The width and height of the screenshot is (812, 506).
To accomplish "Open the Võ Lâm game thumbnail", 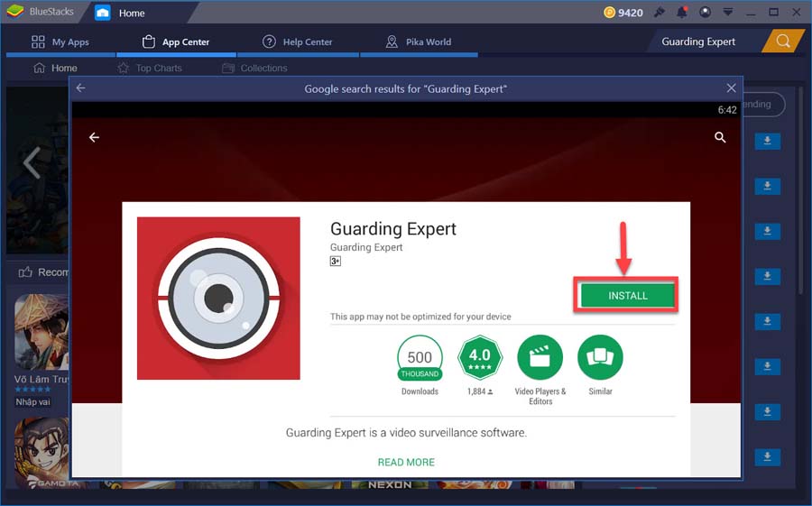I will 42,332.
